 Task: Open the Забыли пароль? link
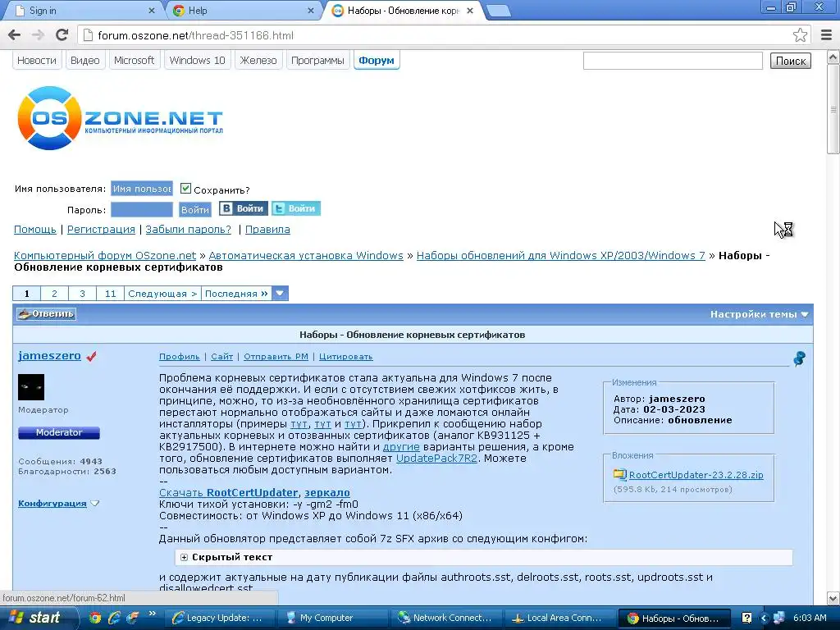click(189, 230)
